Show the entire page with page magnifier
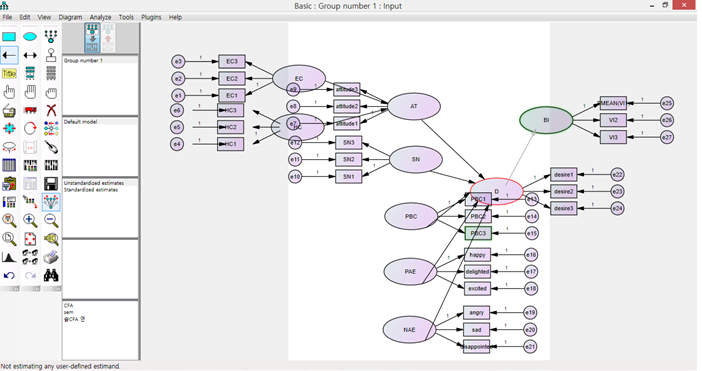 pos(9,239)
